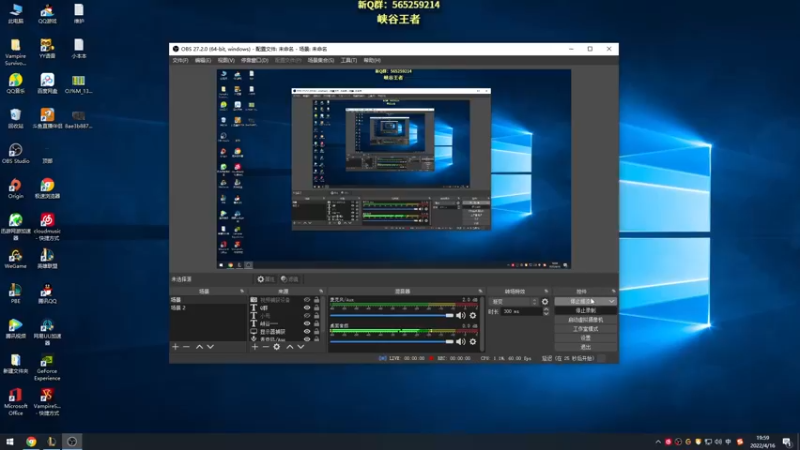800x450 pixels.
Task: Toggle lock on 显示器捕获 source
Action: click(x=316, y=332)
